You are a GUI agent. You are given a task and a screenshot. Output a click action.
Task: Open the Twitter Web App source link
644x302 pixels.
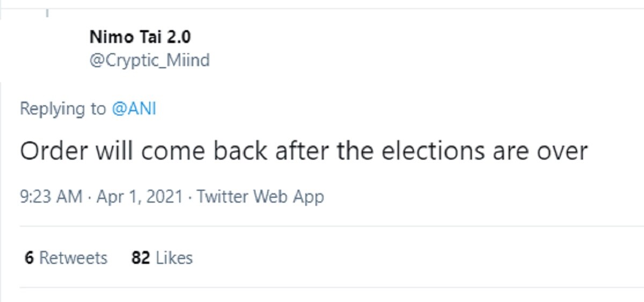coord(260,197)
